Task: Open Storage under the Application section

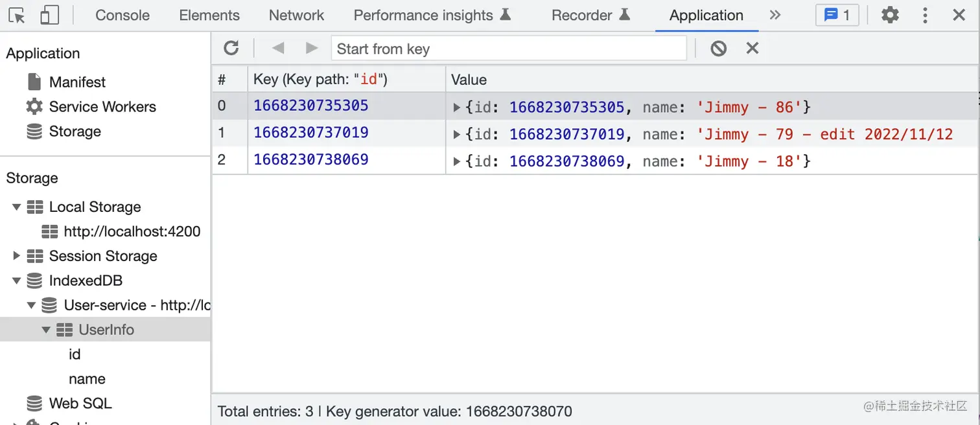Action: [x=75, y=131]
